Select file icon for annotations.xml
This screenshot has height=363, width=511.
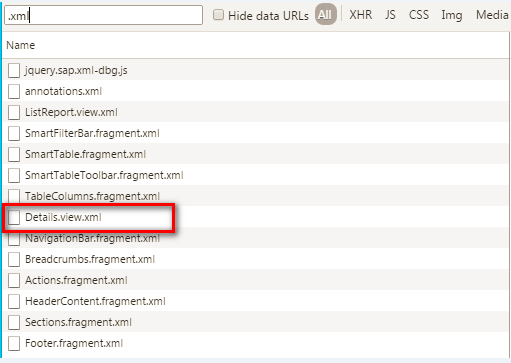pos(14,91)
